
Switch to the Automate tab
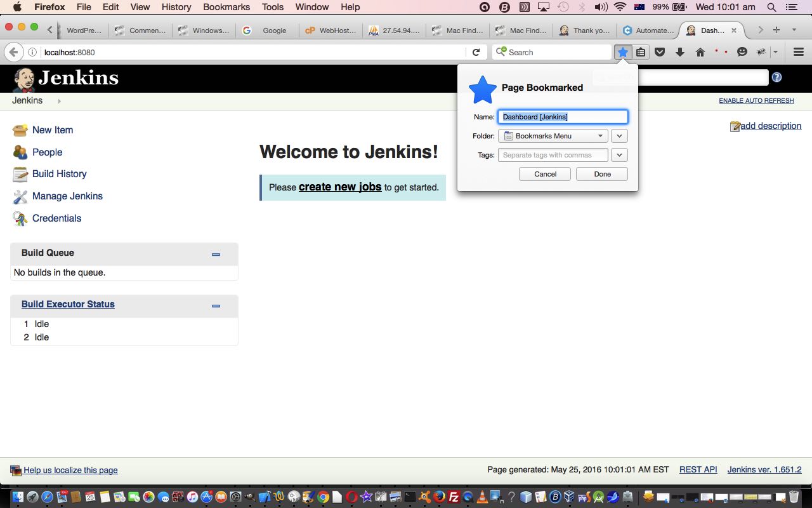648,30
